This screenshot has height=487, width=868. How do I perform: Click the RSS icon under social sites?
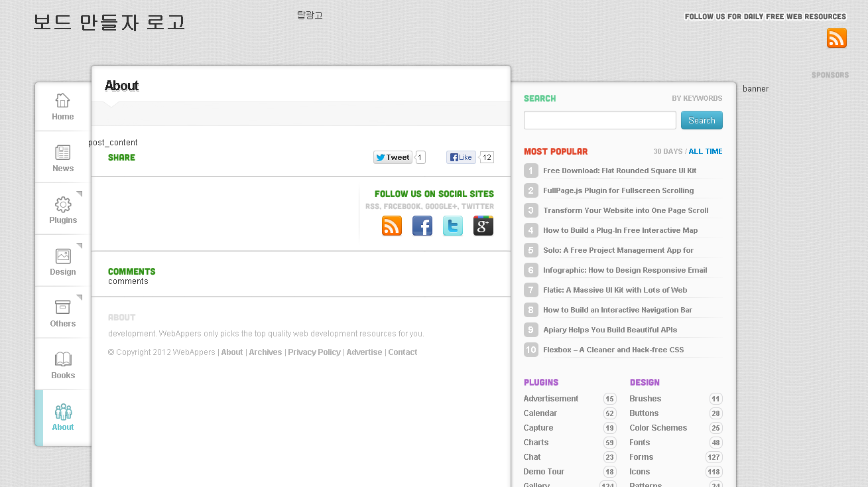tap(392, 226)
